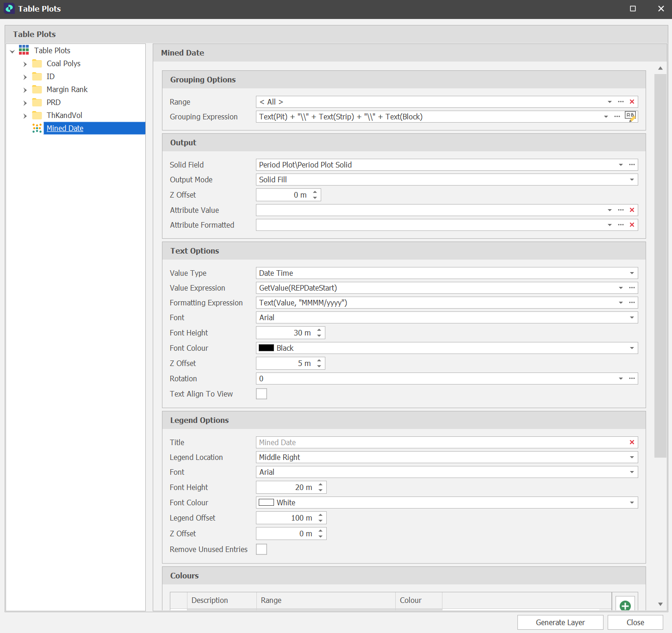Click the Generate Layer button
This screenshot has height=633, width=672.
point(560,622)
